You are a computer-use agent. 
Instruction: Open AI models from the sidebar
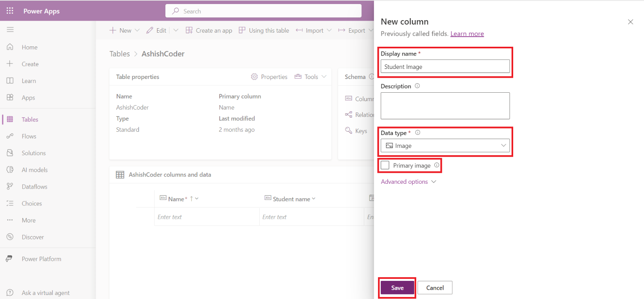(x=34, y=170)
